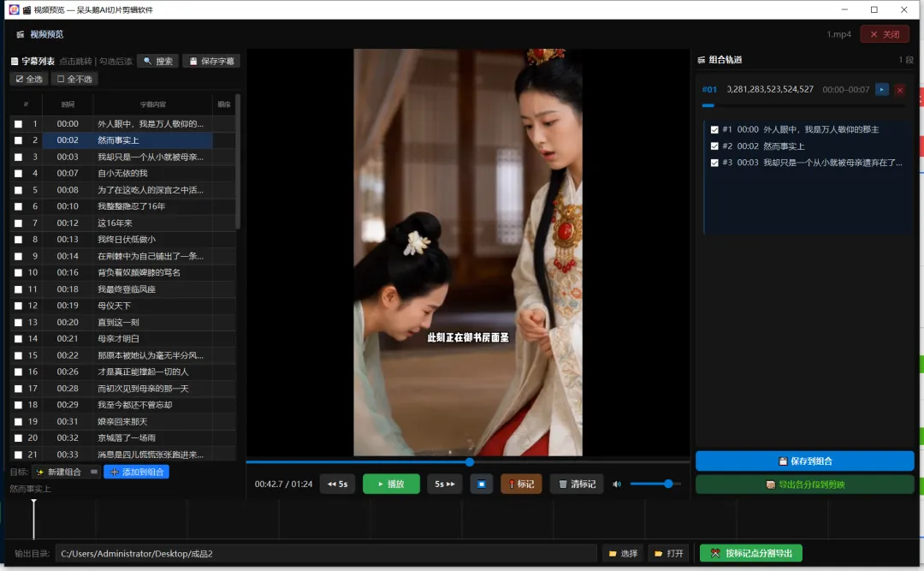The height and width of the screenshot is (571, 924).
Task: Click the forward 5s button
Action: [445, 484]
